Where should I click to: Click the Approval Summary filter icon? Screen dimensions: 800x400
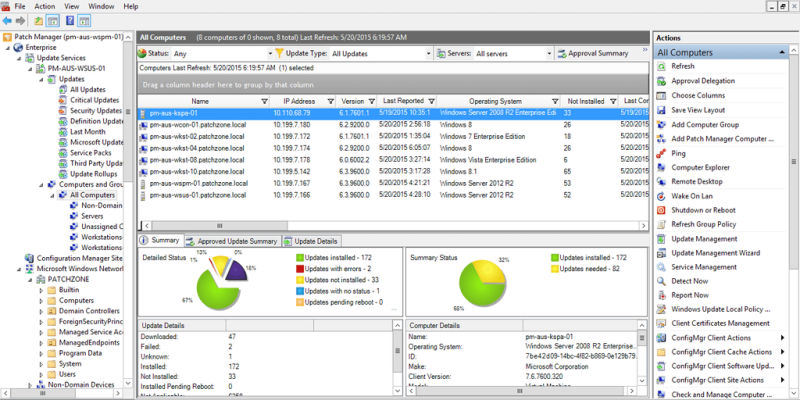click(x=562, y=53)
